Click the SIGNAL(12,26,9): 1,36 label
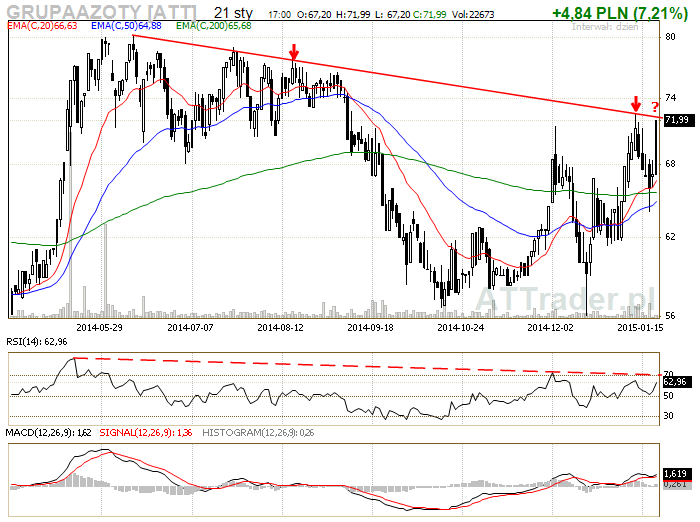 (x=146, y=432)
